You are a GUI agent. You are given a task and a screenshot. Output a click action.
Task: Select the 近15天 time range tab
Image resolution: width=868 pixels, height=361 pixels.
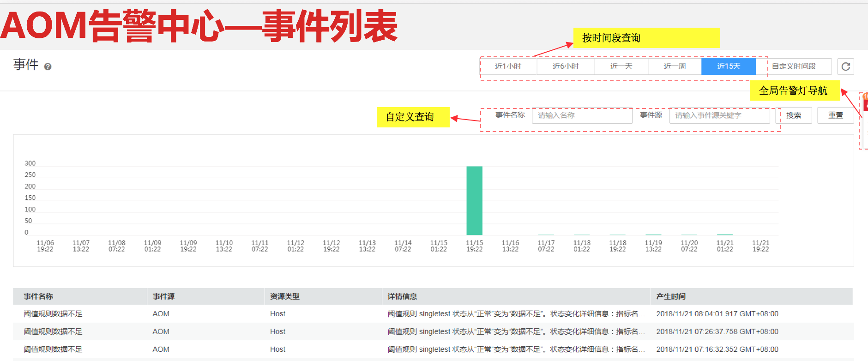729,66
